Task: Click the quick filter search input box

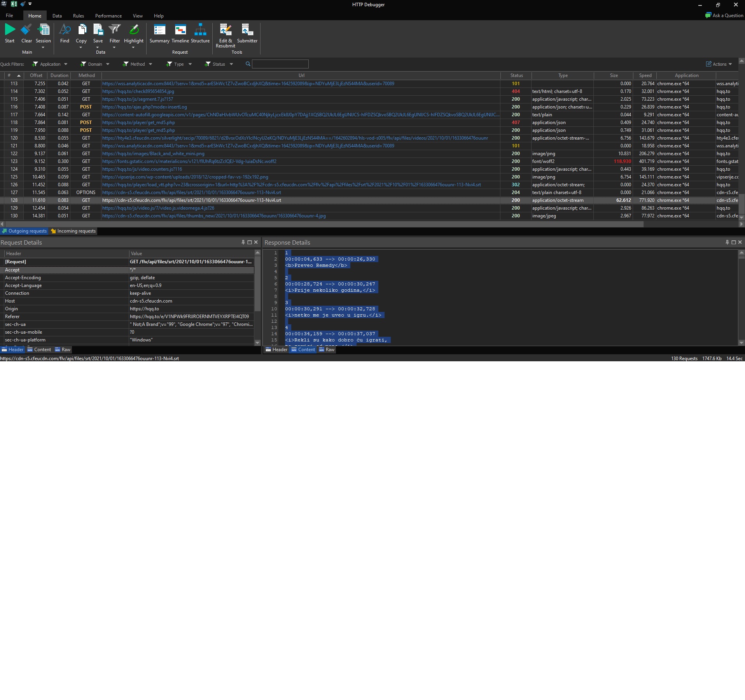Action: [280, 64]
